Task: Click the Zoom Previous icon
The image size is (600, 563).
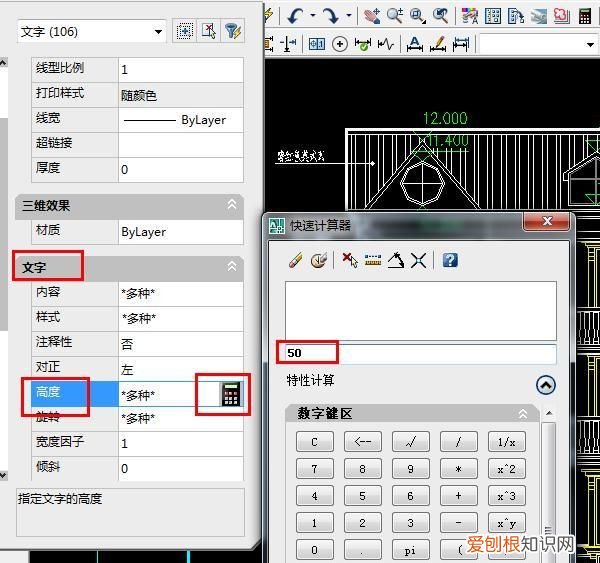Action: (440, 16)
